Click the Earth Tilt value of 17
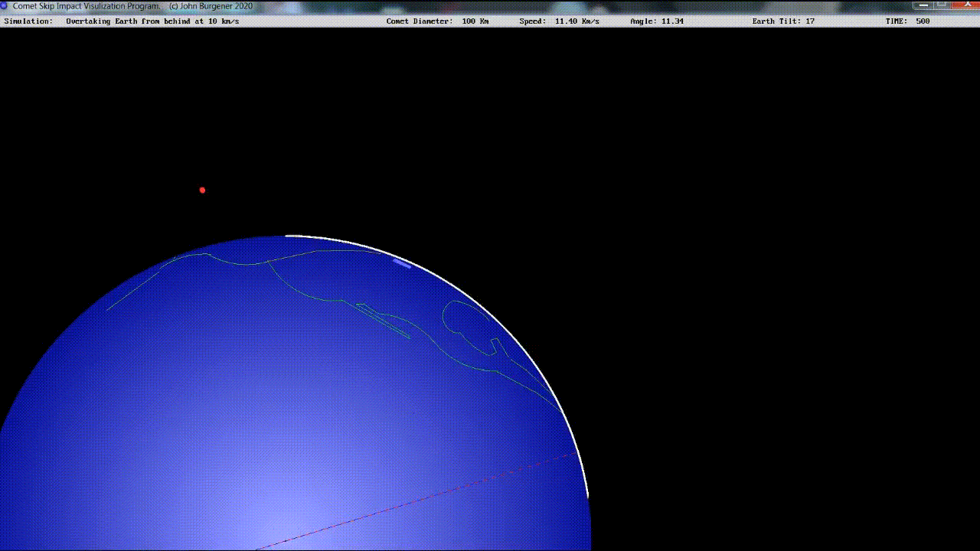 coord(809,21)
